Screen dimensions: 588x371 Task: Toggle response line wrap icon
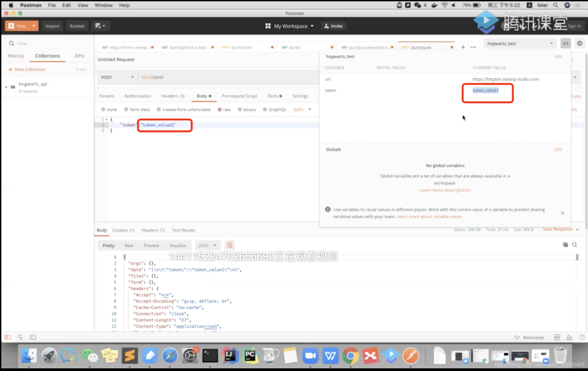[229, 245]
